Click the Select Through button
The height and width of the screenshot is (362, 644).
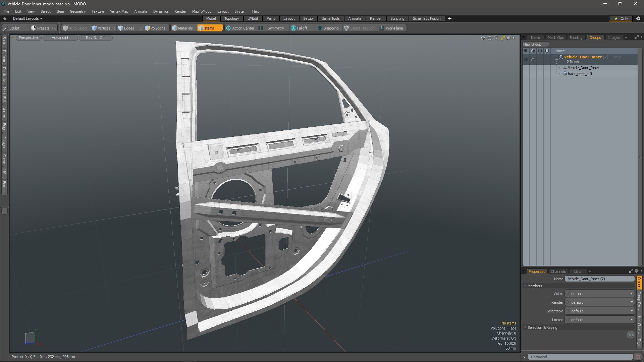(359, 28)
